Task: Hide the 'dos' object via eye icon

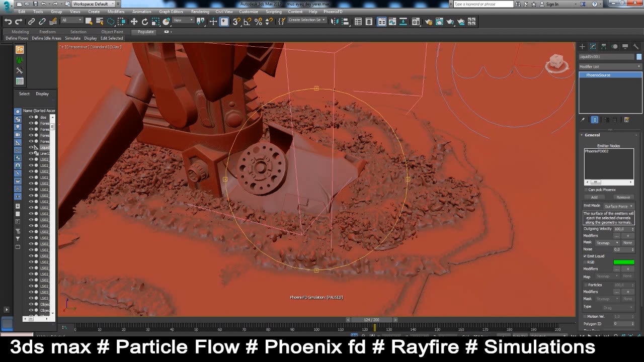Action: 31,117
